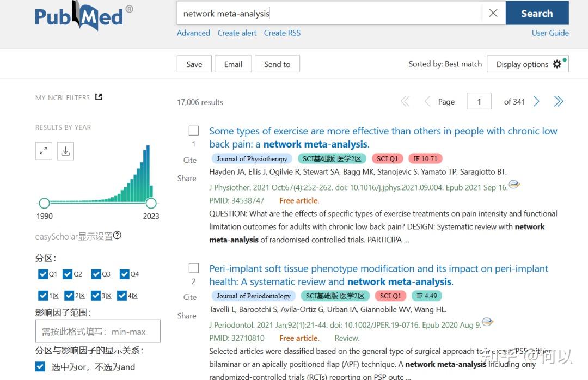Click the impact factor range input field

point(98,331)
